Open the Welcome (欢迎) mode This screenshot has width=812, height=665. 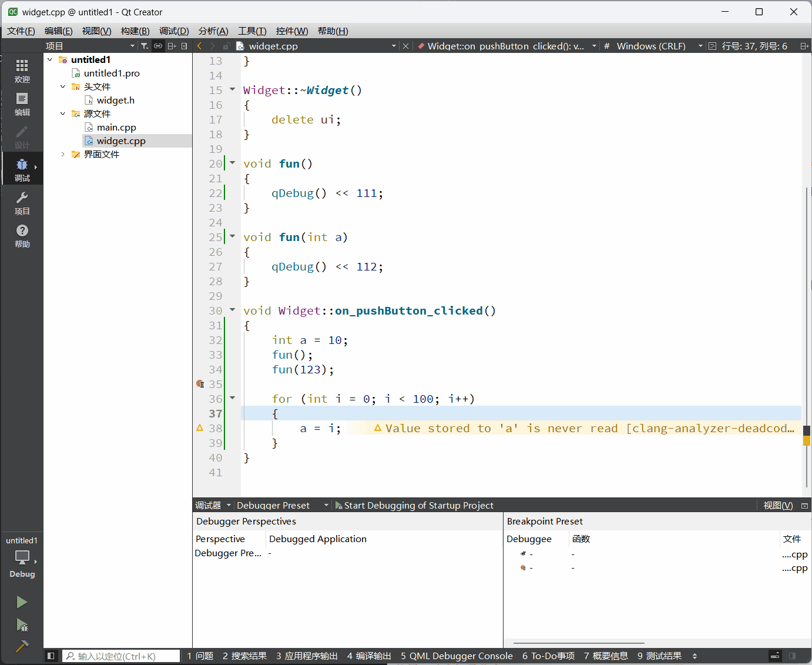(x=22, y=71)
